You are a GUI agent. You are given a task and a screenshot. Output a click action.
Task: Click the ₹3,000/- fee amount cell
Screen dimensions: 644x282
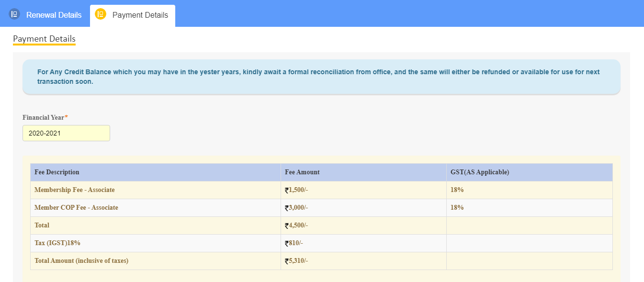(x=296, y=208)
